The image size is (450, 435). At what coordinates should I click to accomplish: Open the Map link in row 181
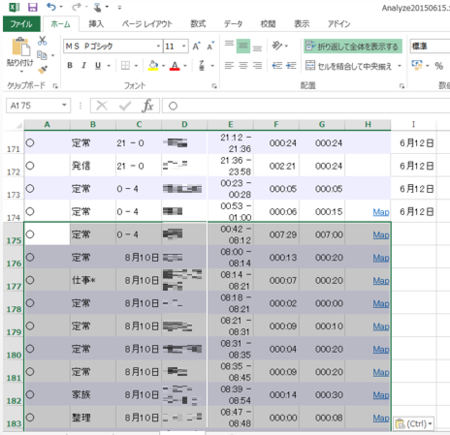[381, 372]
